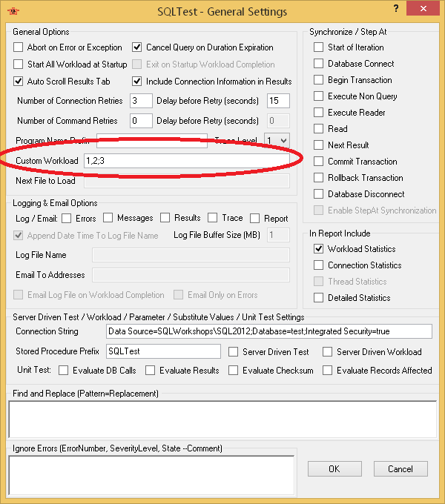Click the Program Name Prefix field
This screenshot has width=445, height=504.
coord(152,141)
